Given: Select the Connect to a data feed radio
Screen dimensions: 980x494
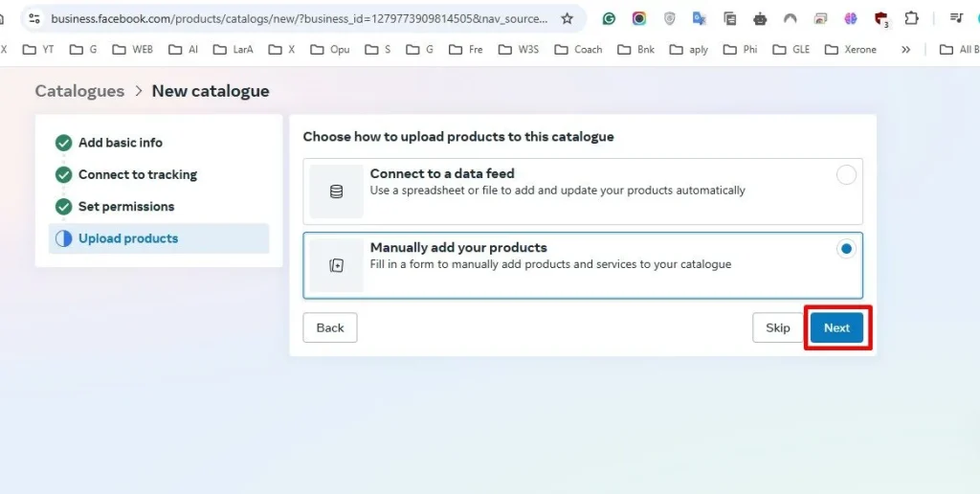Looking at the screenshot, I should click(846, 175).
